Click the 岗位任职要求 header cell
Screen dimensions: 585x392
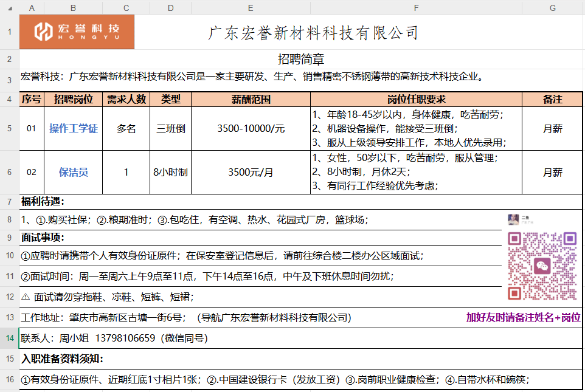tap(416, 99)
